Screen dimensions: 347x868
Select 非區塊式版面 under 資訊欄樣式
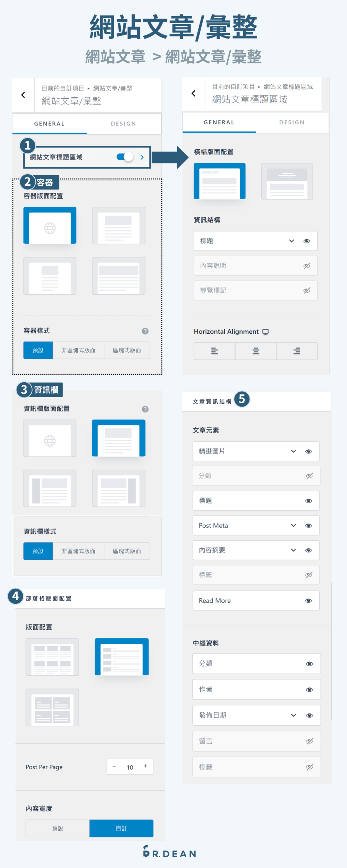[78, 551]
